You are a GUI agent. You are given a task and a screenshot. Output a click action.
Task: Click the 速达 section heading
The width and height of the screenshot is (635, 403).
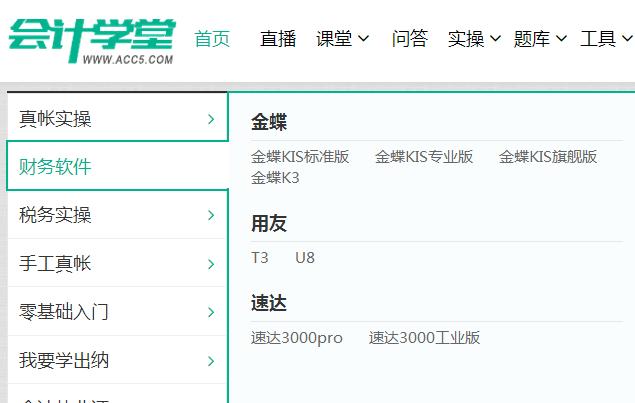[x=269, y=303]
